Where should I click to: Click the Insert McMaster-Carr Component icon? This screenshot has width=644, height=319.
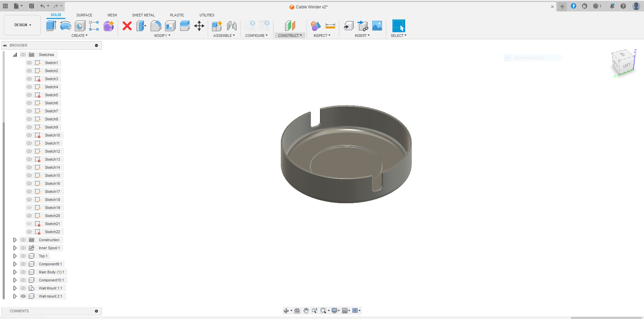pyautogui.click(x=363, y=26)
